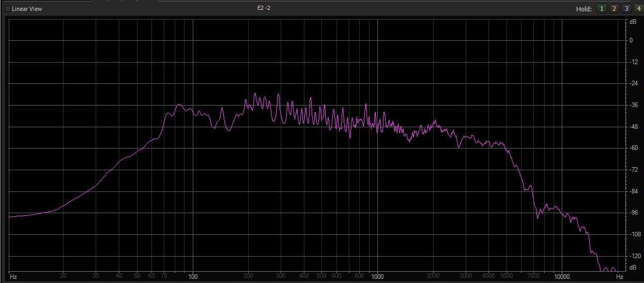The width and height of the screenshot is (644, 283).
Task: Click the dB unit label at top right
Action: [x=633, y=22]
